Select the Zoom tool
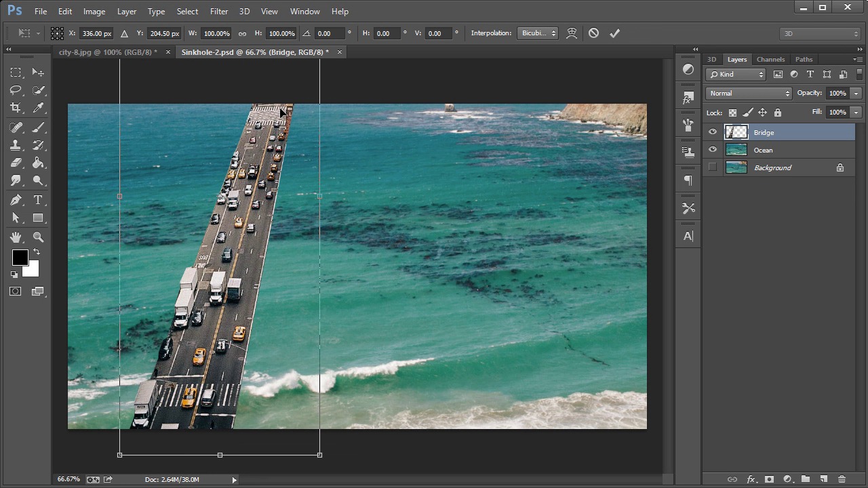868x488 pixels. pos(38,237)
